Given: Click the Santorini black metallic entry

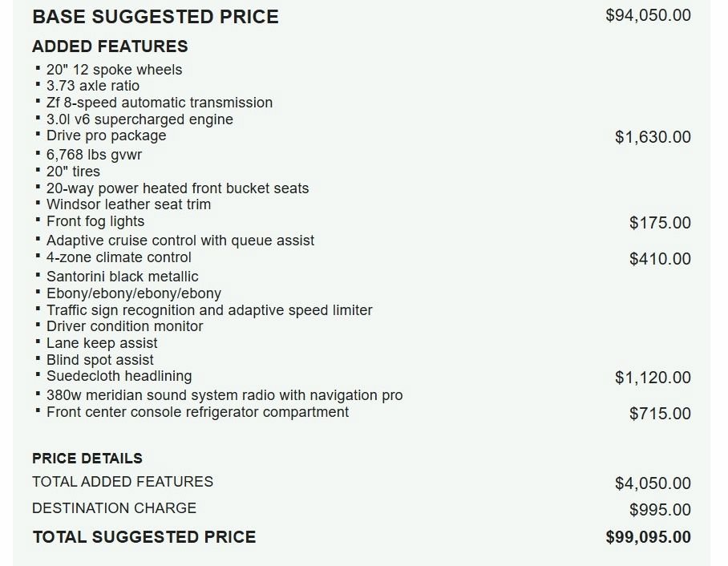Looking at the screenshot, I should pos(123,277).
